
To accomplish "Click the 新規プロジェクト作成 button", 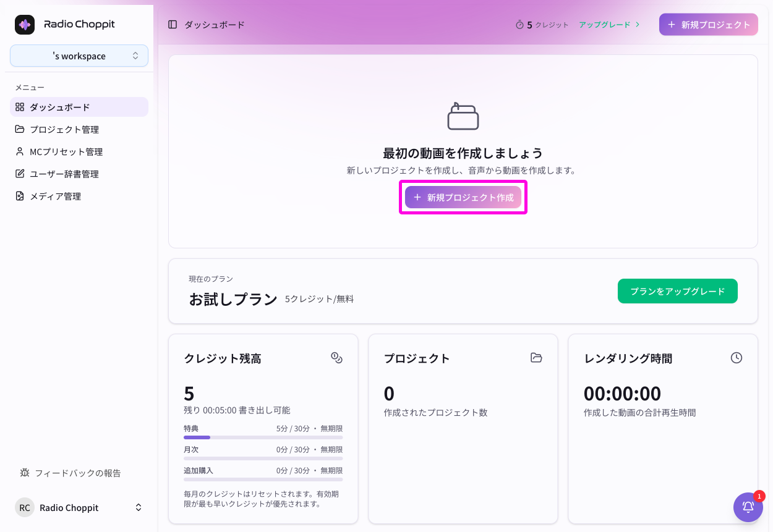I will tap(463, 197).
